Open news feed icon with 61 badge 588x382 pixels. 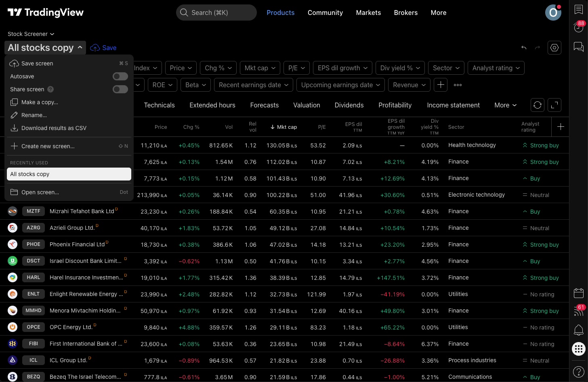click(579, 311)
